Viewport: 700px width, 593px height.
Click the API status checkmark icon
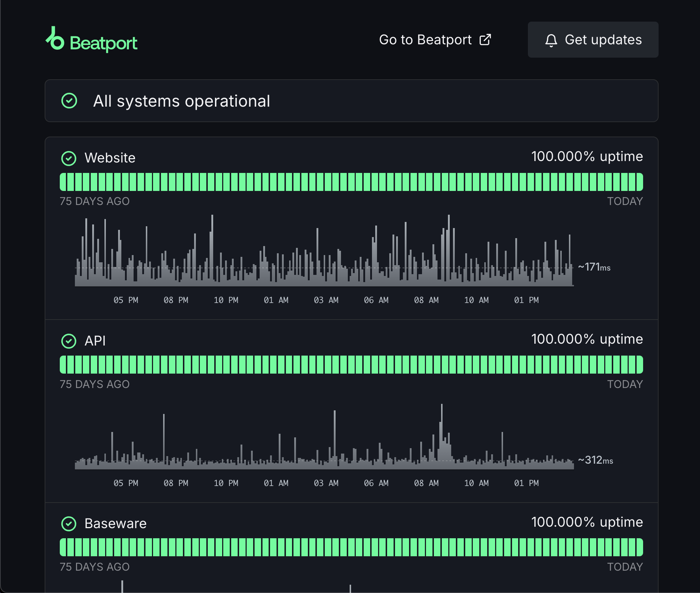coord(69,341)
